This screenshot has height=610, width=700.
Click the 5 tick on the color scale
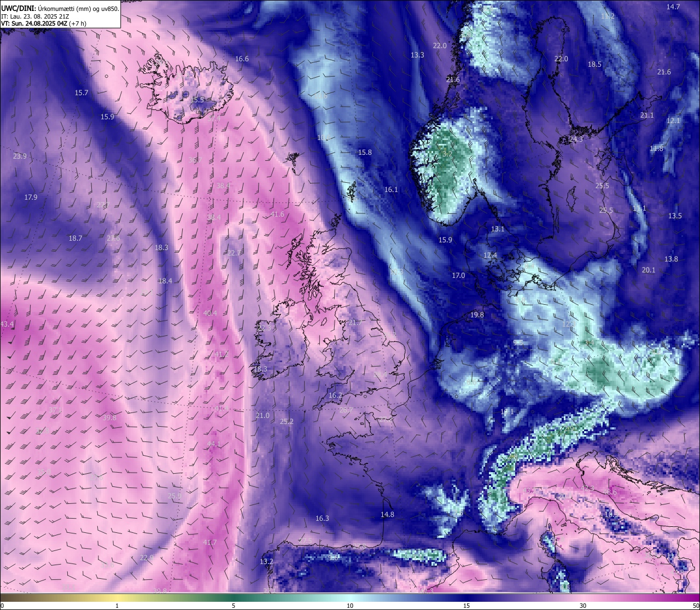click(234, 606)
